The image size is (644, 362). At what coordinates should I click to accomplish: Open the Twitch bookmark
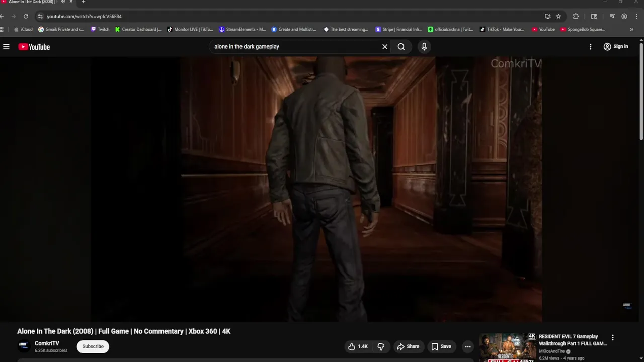pos(100,29)
